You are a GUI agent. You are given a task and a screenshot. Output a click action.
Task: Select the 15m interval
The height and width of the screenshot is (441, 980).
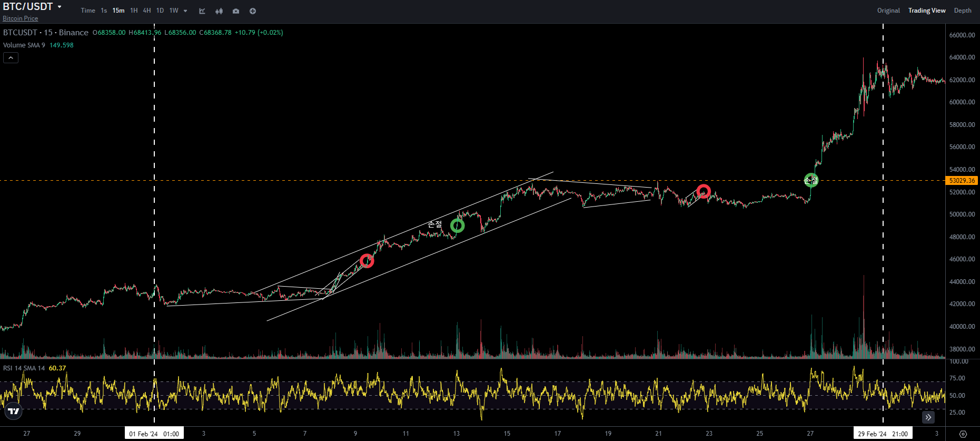(x=118, y=11)
